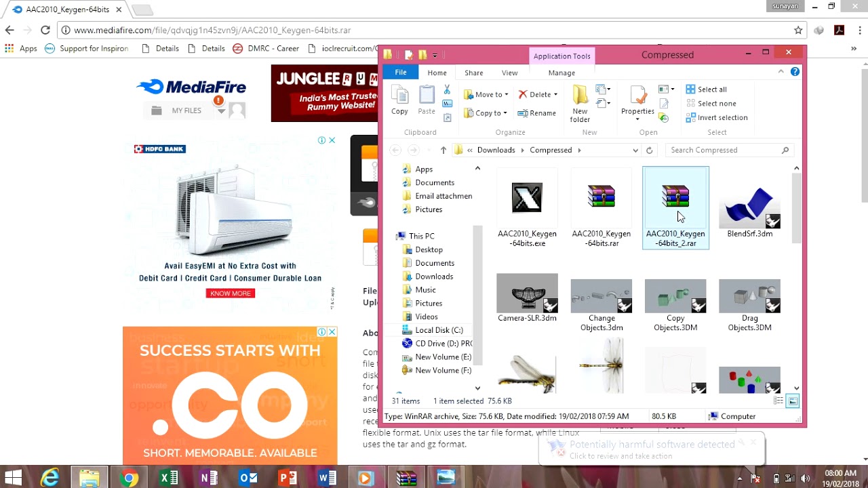This screenshot has height=488, width=868.
Task: Click the search magnifier in Explorer
Action: 785,150
